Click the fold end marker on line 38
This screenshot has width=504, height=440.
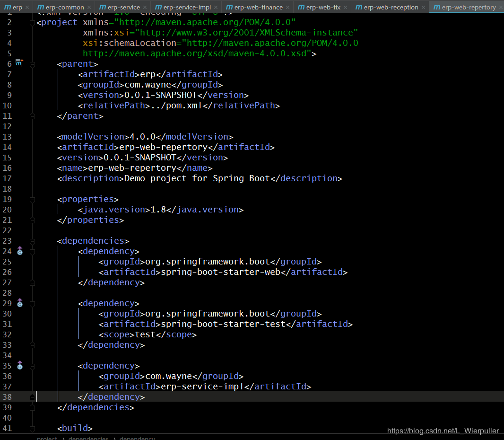pos(32,397)
